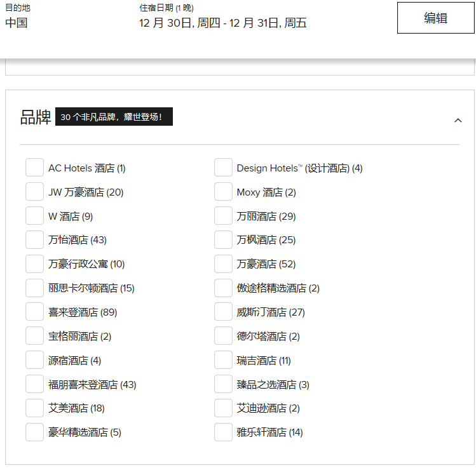Screen dimensions: 476x468
Task: Click the 万豪酒店 (52) label text
Action: tap(266, 264)
